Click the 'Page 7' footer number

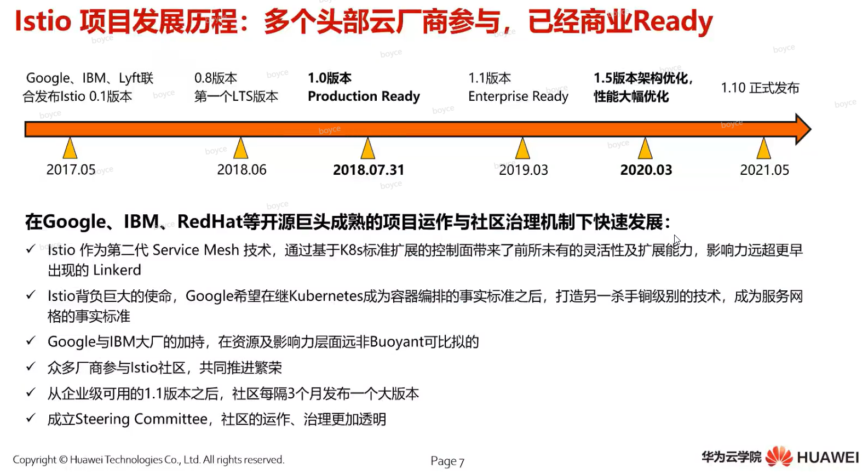point(447,461)
